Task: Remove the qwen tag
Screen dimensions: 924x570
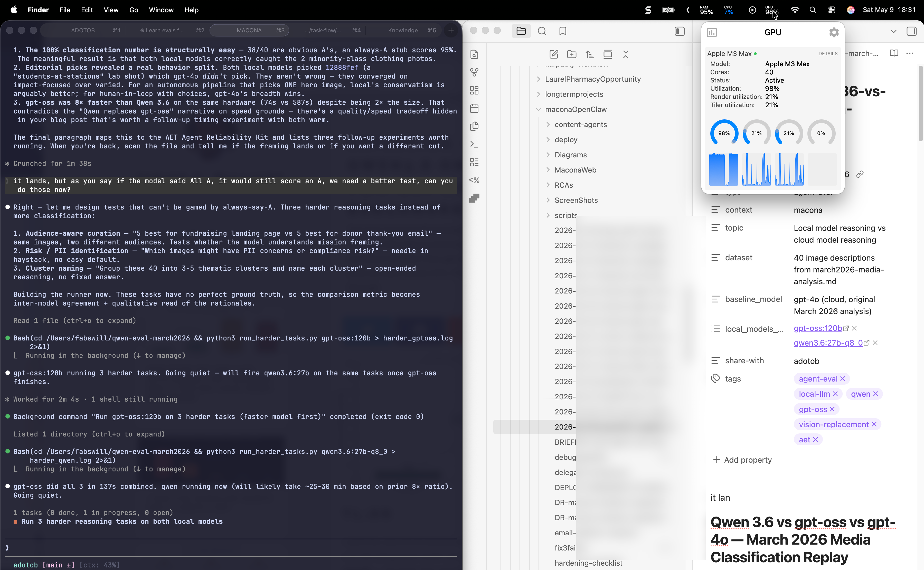Action: (x=875, y=394)
